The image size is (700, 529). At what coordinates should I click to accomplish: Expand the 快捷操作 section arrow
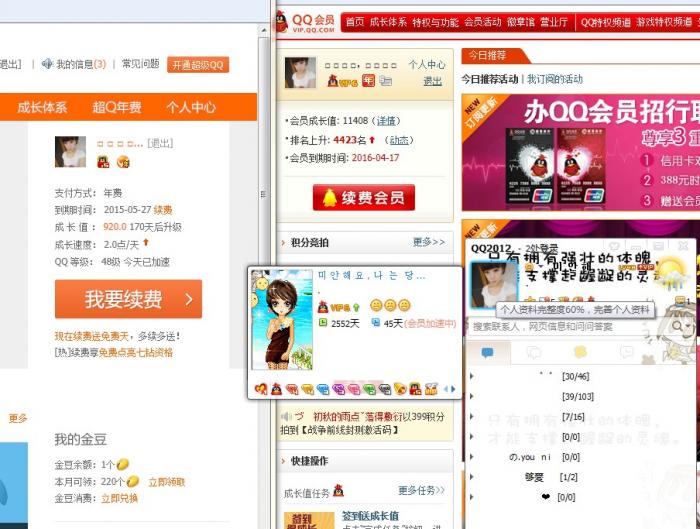283,461
